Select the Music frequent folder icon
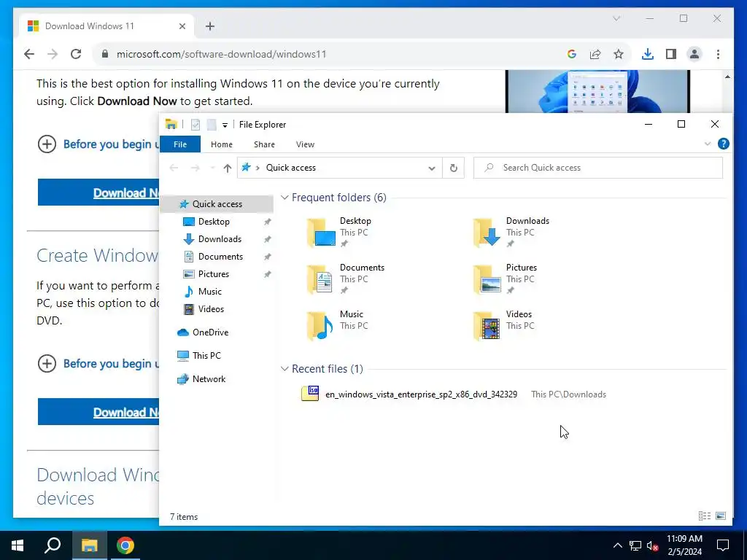This screenshot has width=747, height=560. point(320,326)
